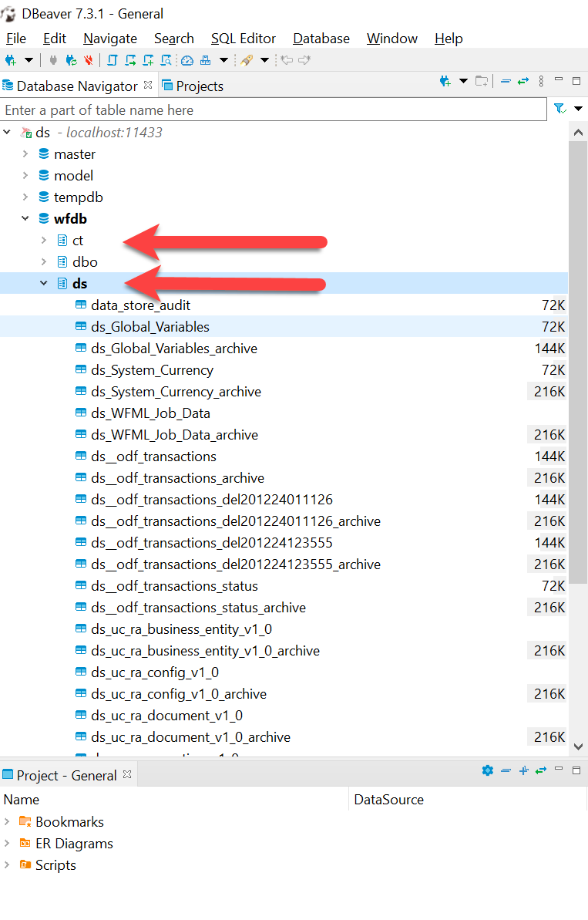Toggle Link with Editor in Project panel
The image size is (588, 920).
[x=540, y=770]
